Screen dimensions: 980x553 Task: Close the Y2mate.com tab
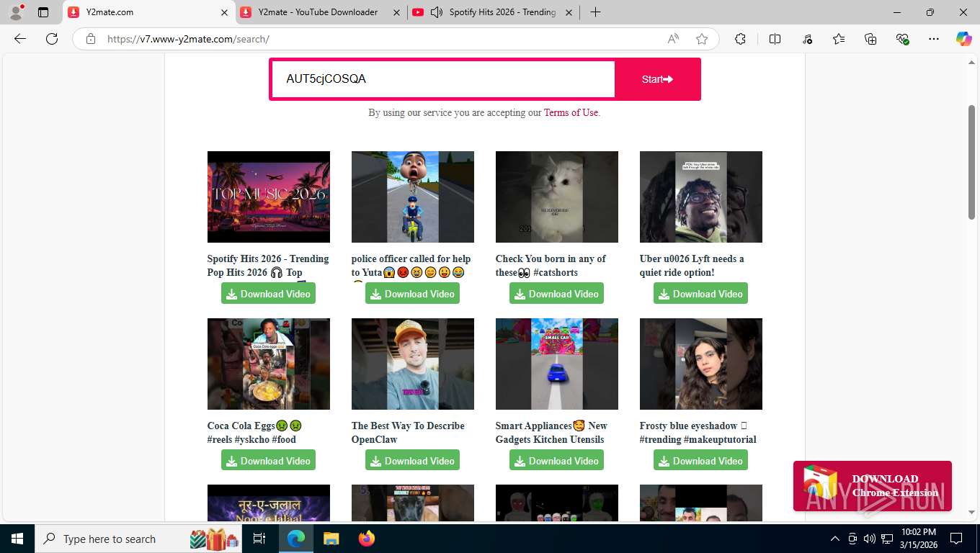click(224, 12)
